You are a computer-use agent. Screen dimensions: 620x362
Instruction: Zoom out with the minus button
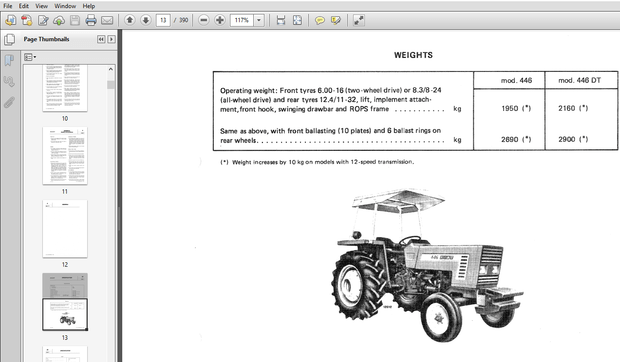204,20
